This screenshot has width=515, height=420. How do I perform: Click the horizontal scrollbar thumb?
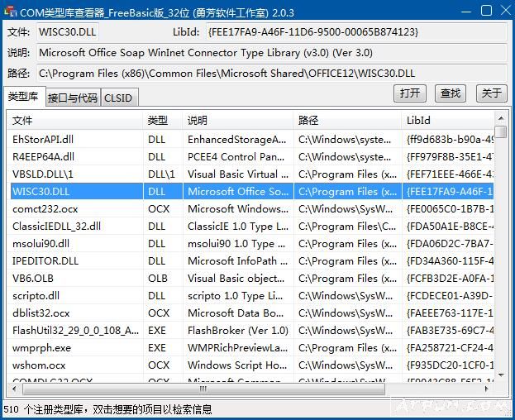coord(203,389)
